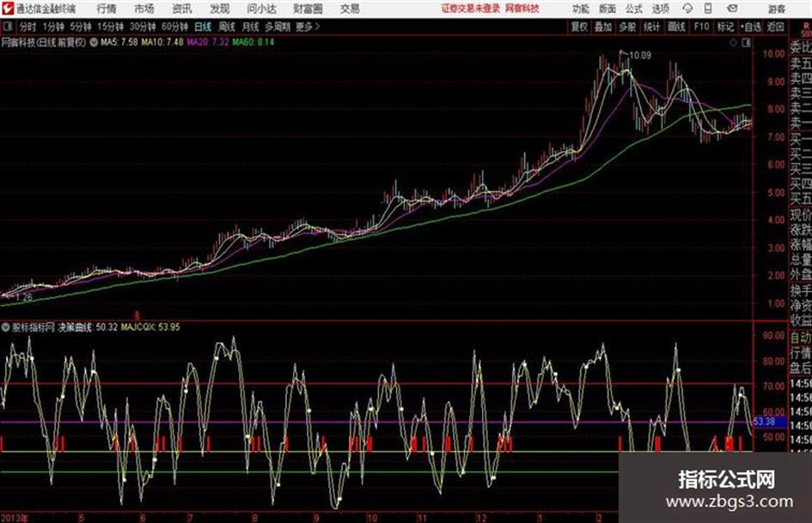This screenshot has width=812, height=523.
Task: Click the customer service headset icon
Action: tap(687, 9)
